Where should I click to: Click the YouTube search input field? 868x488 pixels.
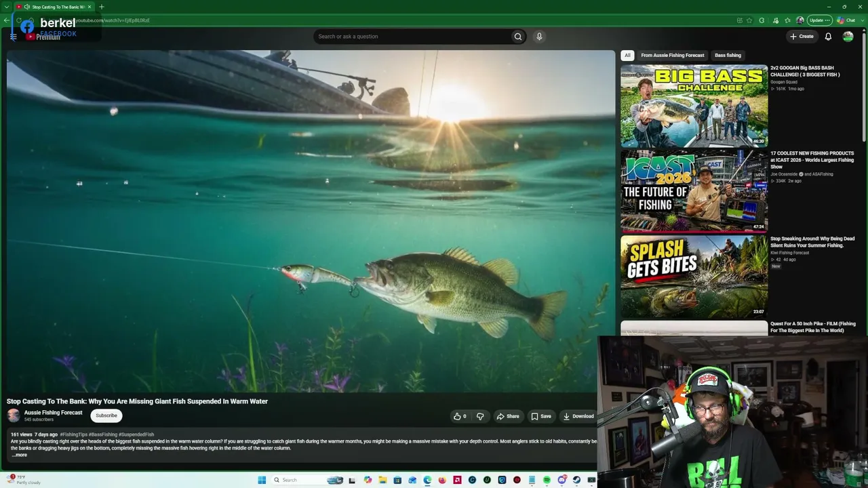pyautogui.click(x=412, y=37)
